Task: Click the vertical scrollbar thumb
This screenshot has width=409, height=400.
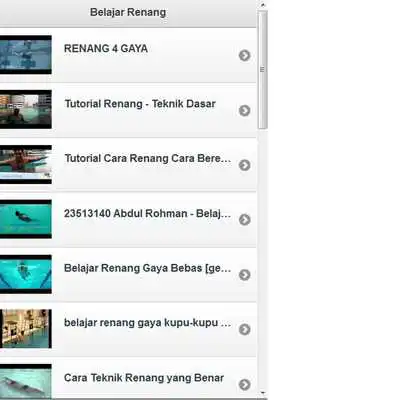Action: [x=263, y=69]
